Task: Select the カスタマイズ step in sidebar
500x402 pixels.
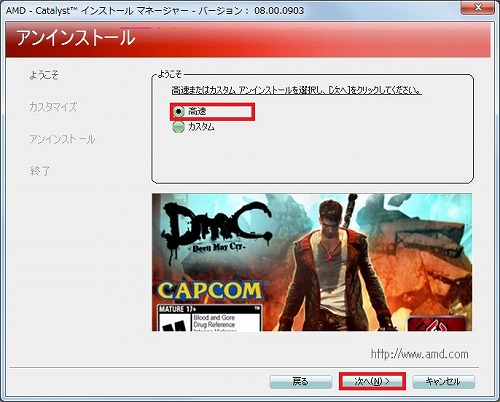Action: [x=53, y=107]
